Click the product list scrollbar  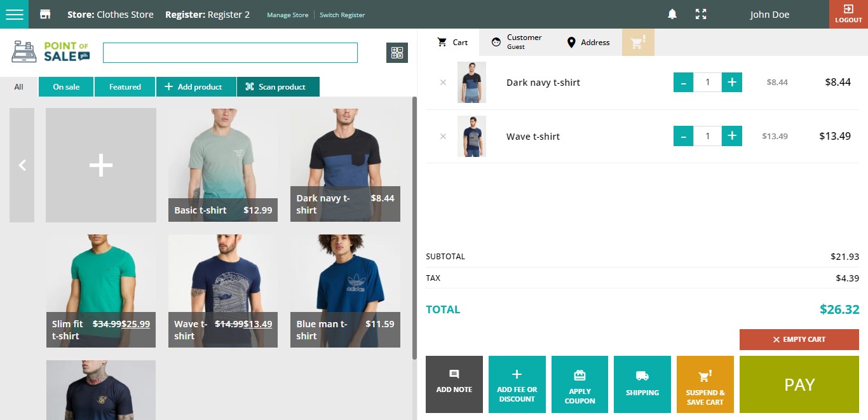[415, 227]
